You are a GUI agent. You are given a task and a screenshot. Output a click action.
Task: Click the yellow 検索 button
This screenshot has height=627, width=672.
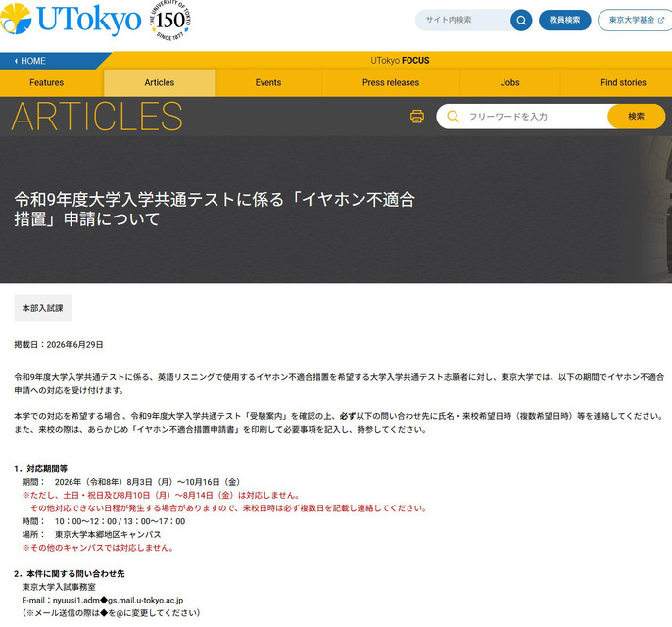(636, 117)
